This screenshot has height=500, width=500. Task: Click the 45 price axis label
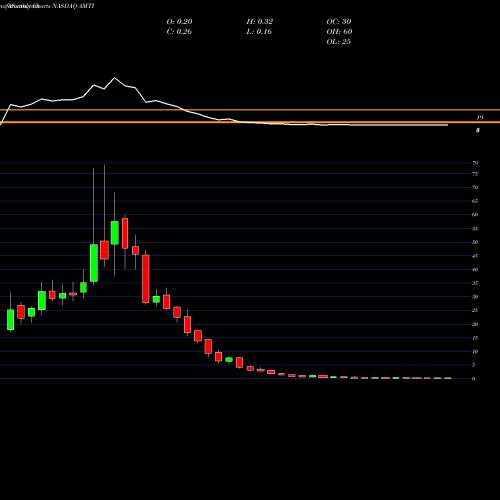click(475, 256)
